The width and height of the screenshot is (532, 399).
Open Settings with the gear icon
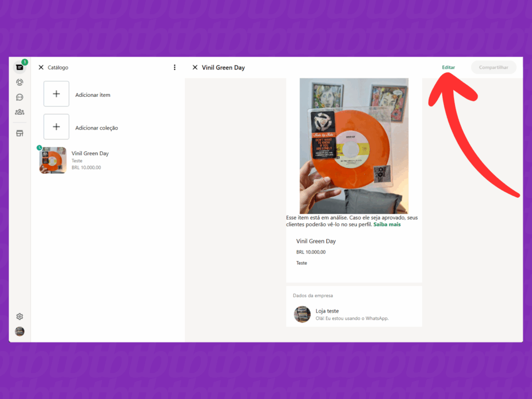19,316
